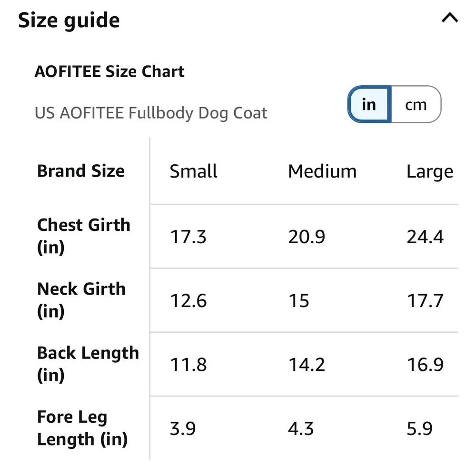Click the Neck Girth (in) row label
476x476 pixels.
tap(81, 300)
